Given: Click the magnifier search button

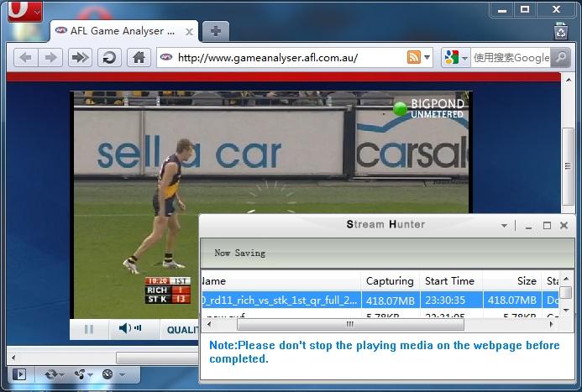Looking at the screenshot, I should click(560, 57).
